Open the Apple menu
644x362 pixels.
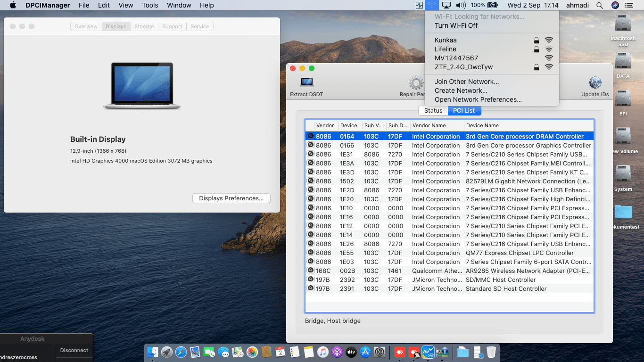13,5
